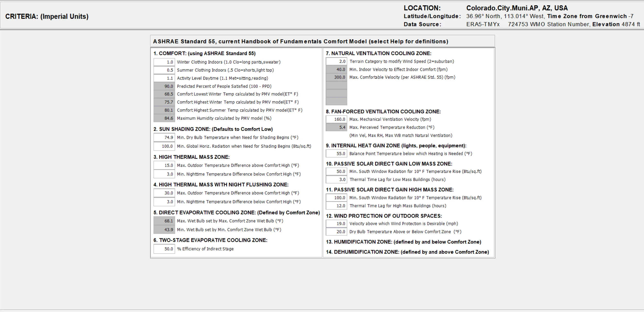The height and width of the screenshot is (312, 644).
Task: Click the % Efficiency of Indirect Stage field
Action: (x=164, y=249)
